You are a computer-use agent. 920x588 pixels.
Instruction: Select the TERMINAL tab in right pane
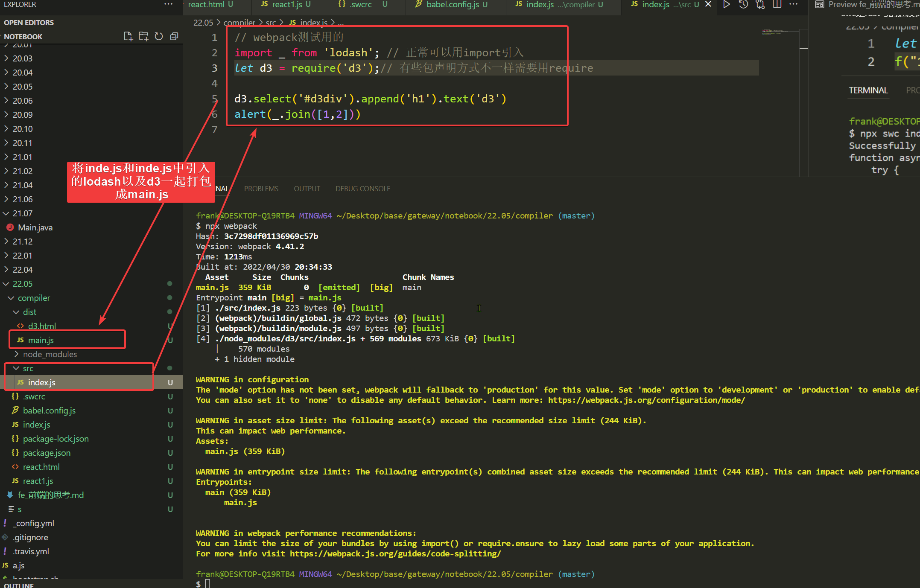pyautogui.click(x=868, y=90)
